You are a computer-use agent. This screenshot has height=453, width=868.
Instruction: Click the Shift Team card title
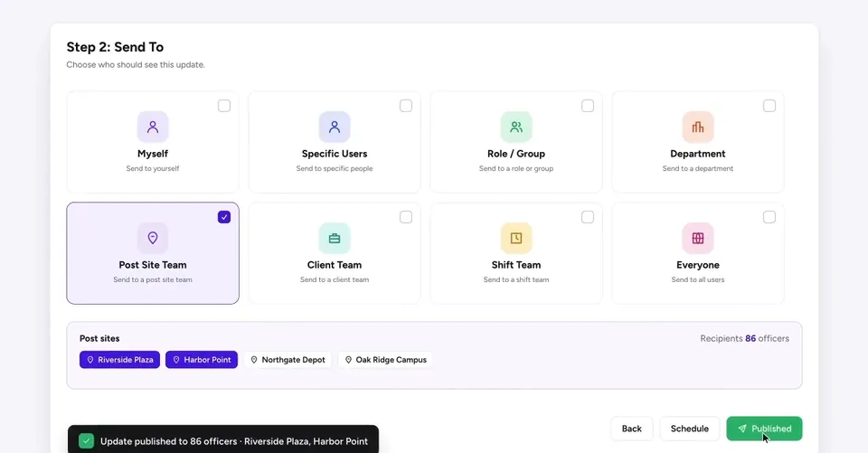[516, 265]
